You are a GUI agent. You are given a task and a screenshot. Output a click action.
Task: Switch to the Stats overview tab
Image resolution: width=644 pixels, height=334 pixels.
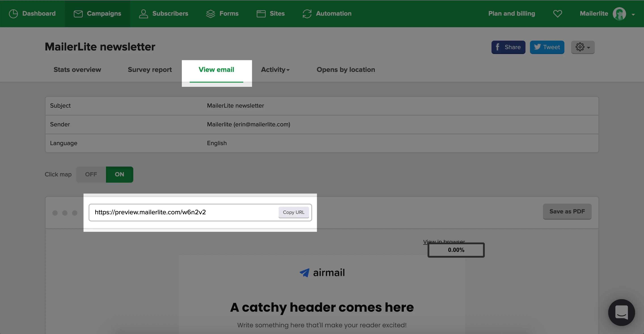tap(77, 70)
